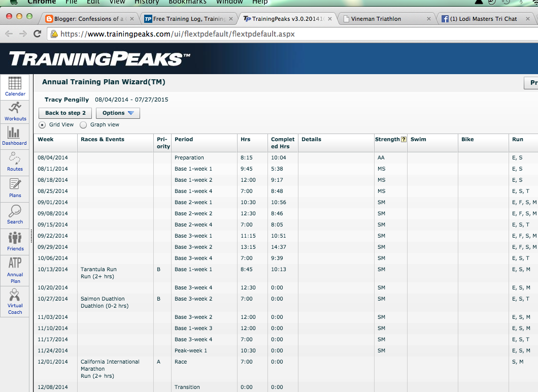Click the TrainingPeaks logo
Image resolution: width=538 pixels, height=392 pixels.
99,59
